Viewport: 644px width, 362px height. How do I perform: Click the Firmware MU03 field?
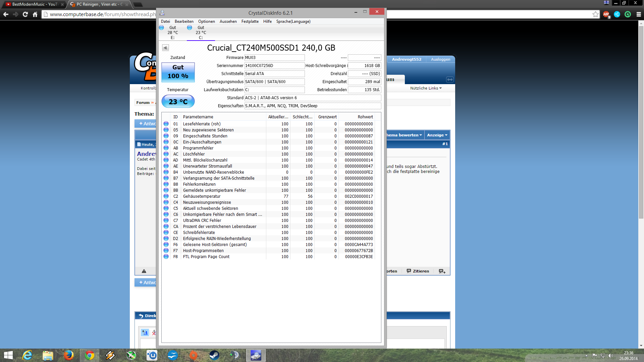(x=274, y=58)
